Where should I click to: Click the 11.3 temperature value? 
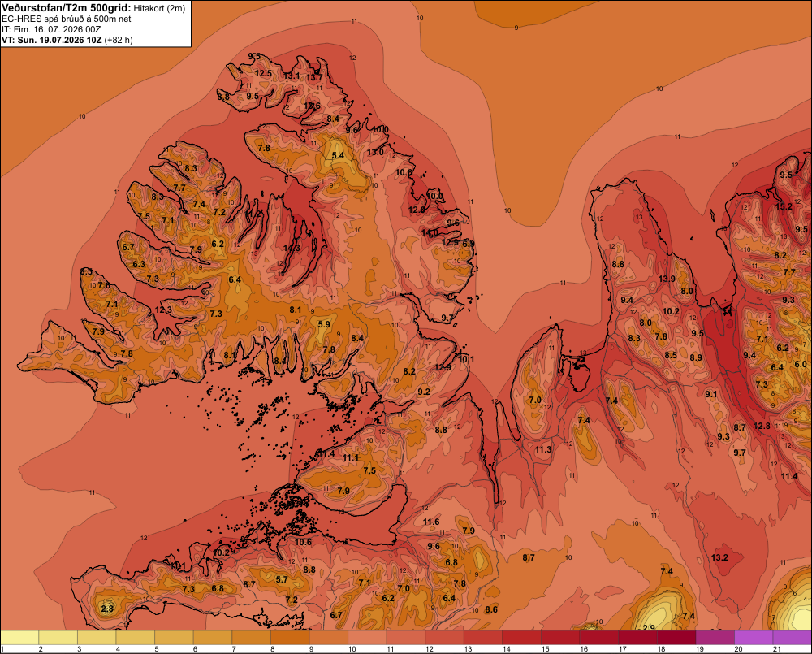point(543,449)
